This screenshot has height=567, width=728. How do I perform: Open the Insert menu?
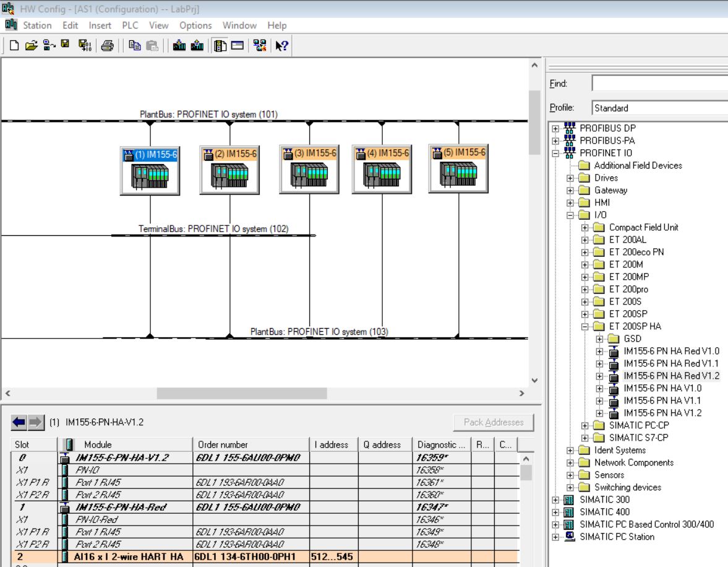pyautogui.click(x=100, y=25)
